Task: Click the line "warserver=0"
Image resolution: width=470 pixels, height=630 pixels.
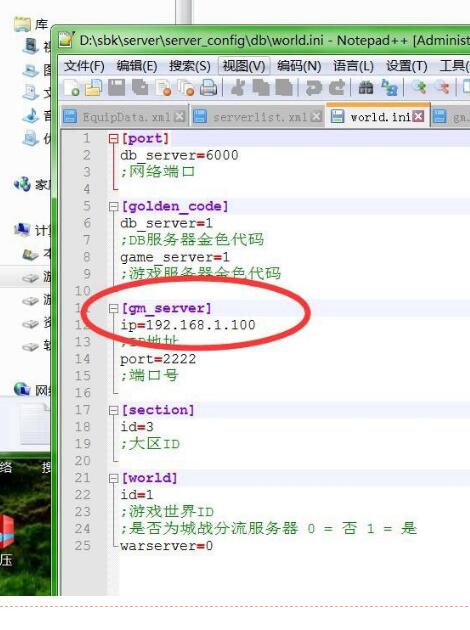Action: click(166, 546)
